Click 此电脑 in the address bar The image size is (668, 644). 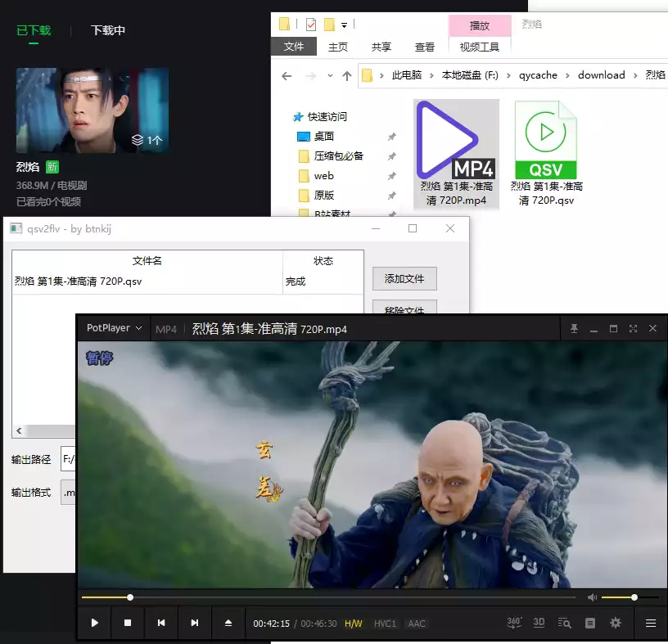tap(406, 75)
